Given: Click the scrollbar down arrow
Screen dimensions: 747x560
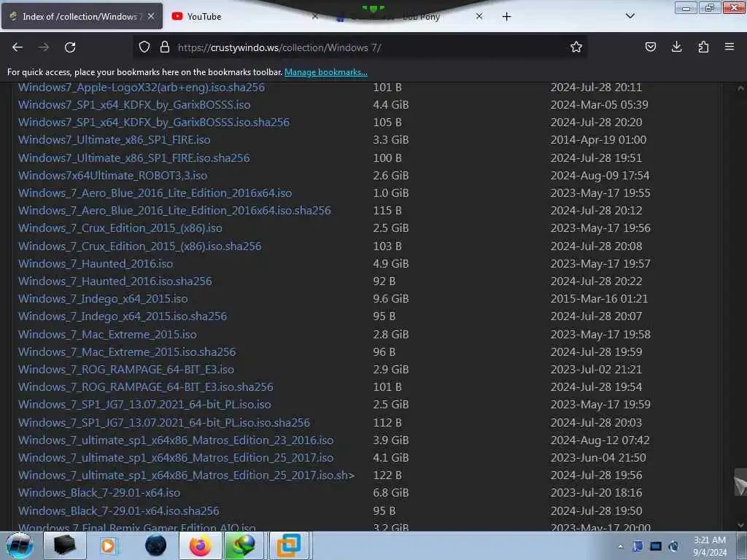Looking at the screenshot, I should (x=740, y=525).
